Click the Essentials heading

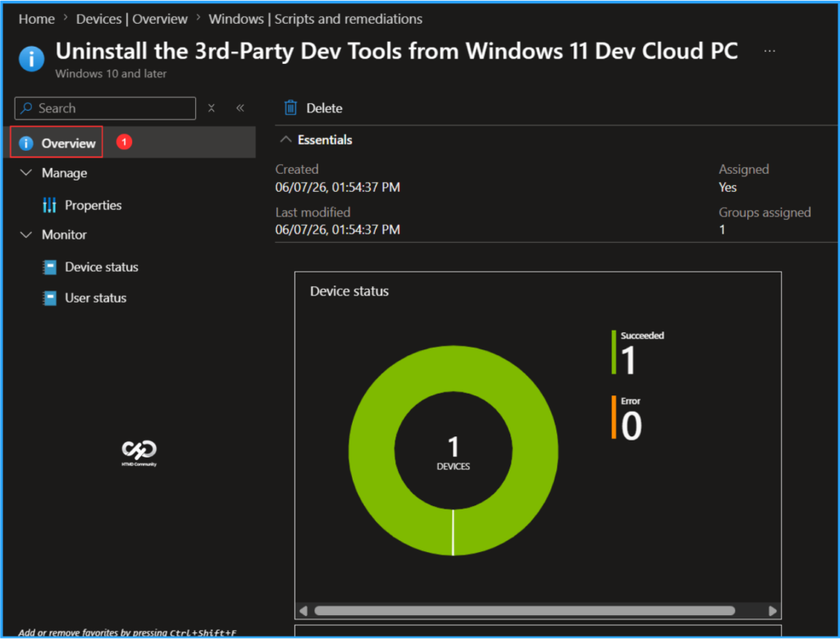(x=325, y=139)
